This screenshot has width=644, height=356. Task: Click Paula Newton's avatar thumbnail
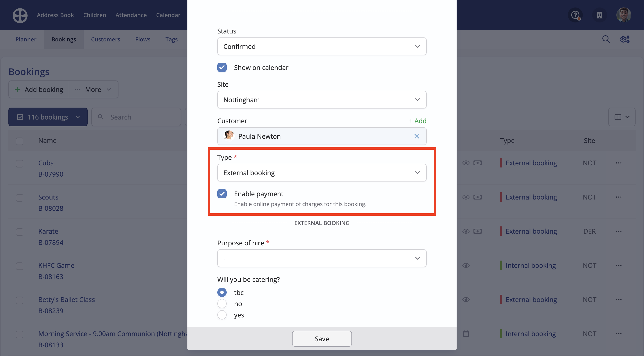tap(229, 136)
